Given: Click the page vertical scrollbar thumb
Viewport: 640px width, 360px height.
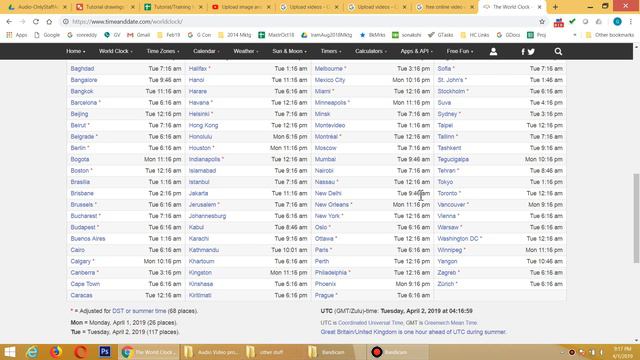Looking at the screenshot, I should point(636,218).
